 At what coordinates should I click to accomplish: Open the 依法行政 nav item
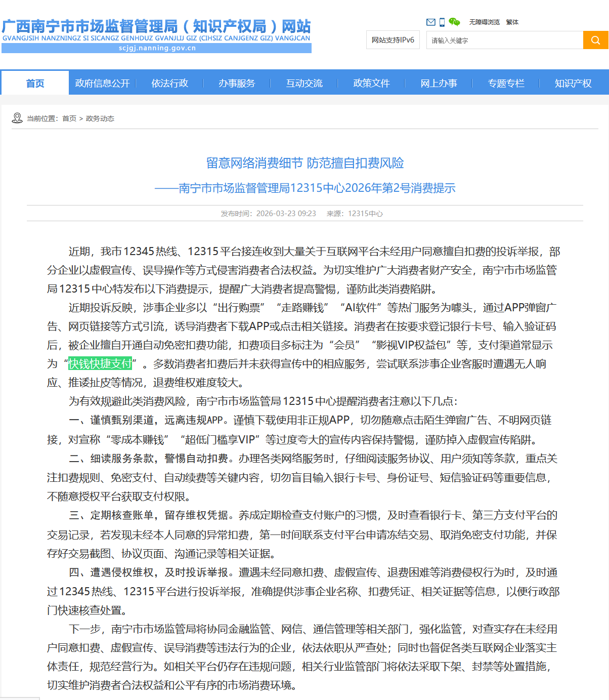pos(169,83)
